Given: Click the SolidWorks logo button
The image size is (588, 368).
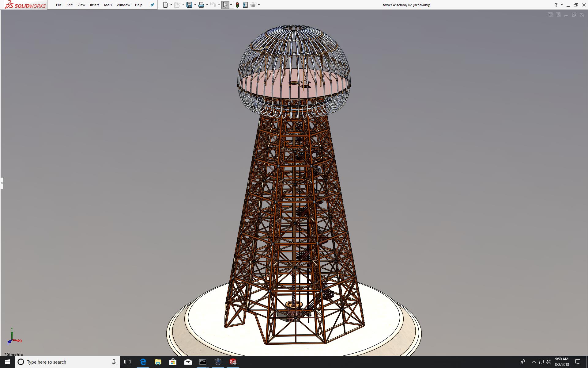Looking at the screenshot, I should 26,5.
